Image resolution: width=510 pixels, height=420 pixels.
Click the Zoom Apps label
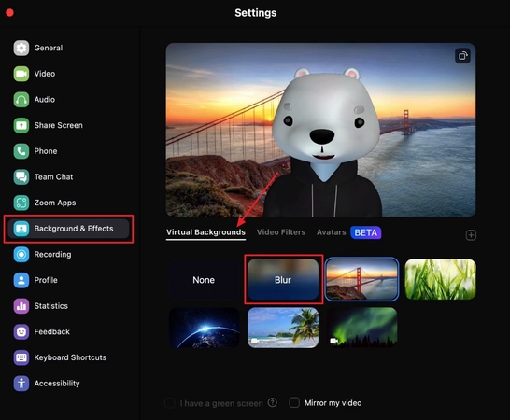pyautogui.click(x=55, y=203)
